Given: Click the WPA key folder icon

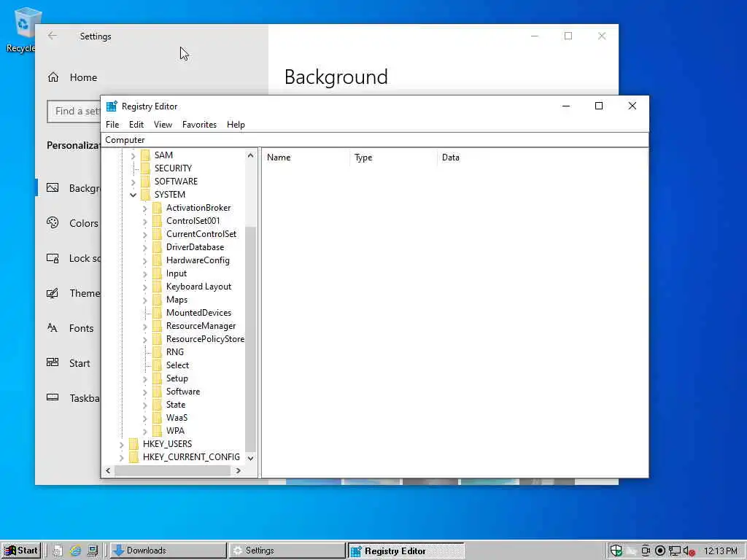Looking at the screenshot, I should point(158,431).
